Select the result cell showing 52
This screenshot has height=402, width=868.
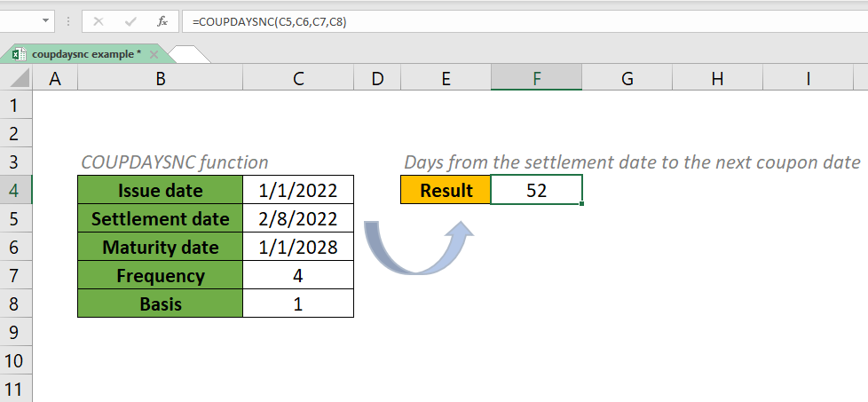536,190
